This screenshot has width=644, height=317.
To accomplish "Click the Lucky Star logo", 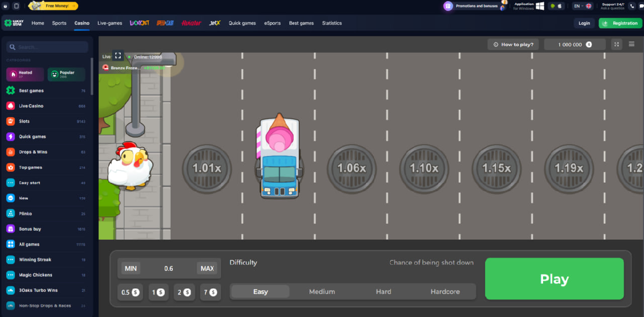I will coord(15,23).
